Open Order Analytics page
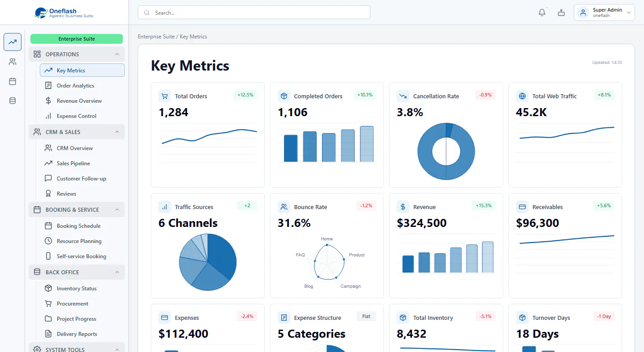644x352 pixels. coord(82,85)
